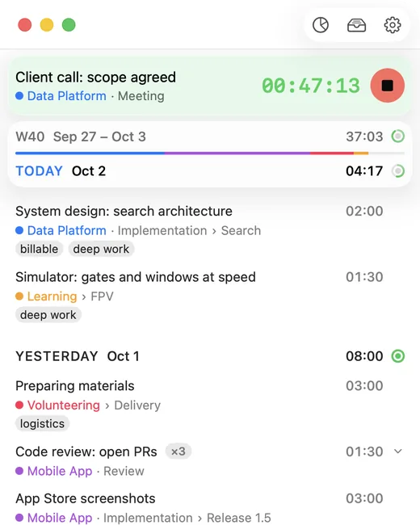Viewport: 420px width, 525px height.
Task: Click the Meeting task label in timer
Action: (141, 96)
